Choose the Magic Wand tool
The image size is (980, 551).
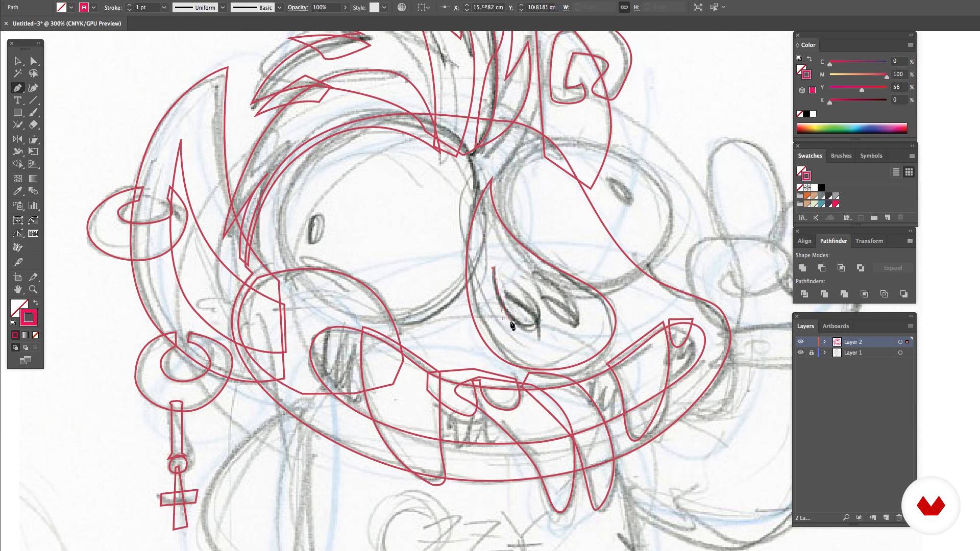coord(18,74)
